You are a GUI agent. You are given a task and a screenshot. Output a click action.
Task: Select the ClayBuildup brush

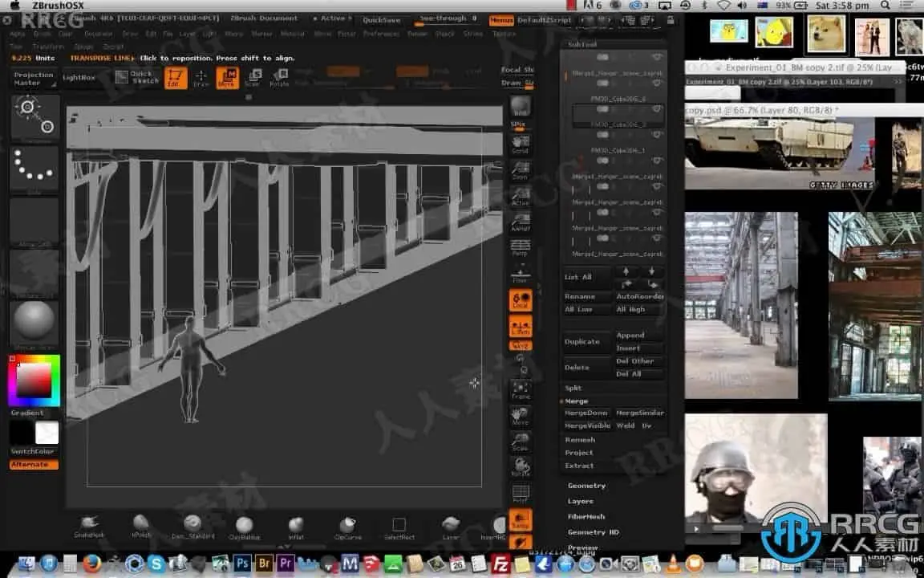[244, 527]
